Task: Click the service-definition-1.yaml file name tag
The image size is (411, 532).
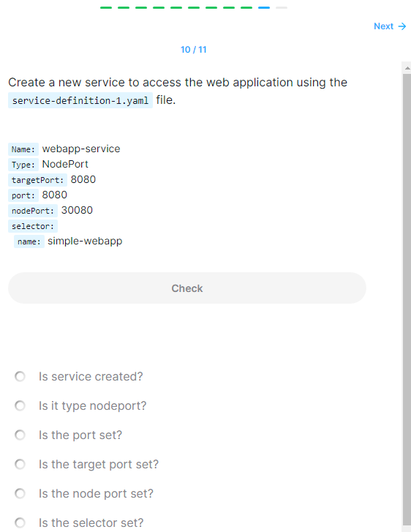Action: pos(80,100)
